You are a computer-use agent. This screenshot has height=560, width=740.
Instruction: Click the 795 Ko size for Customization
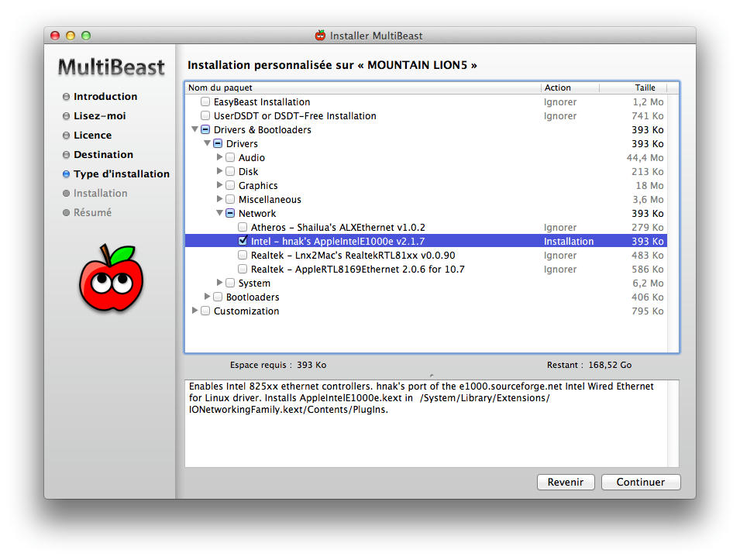tap(648, 311)
